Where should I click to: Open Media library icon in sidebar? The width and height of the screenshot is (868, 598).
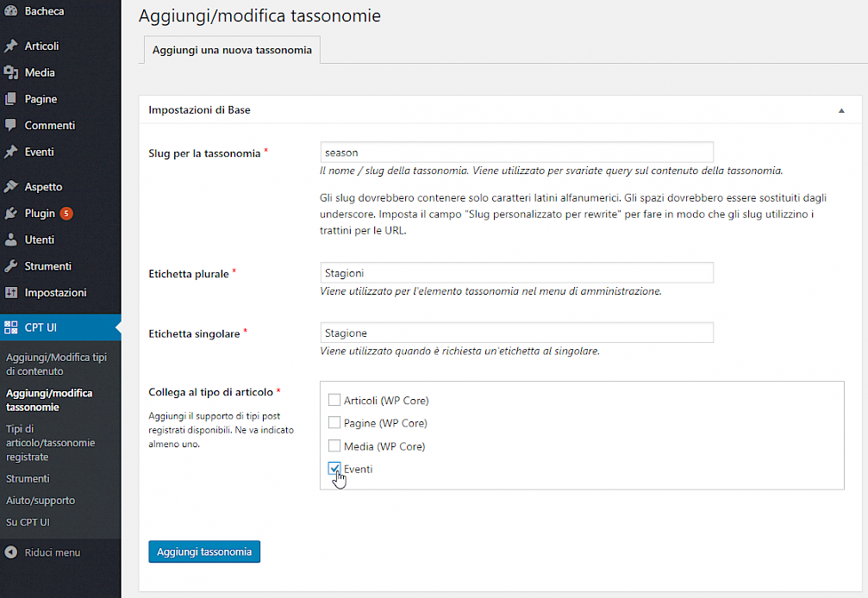point(11,72)
